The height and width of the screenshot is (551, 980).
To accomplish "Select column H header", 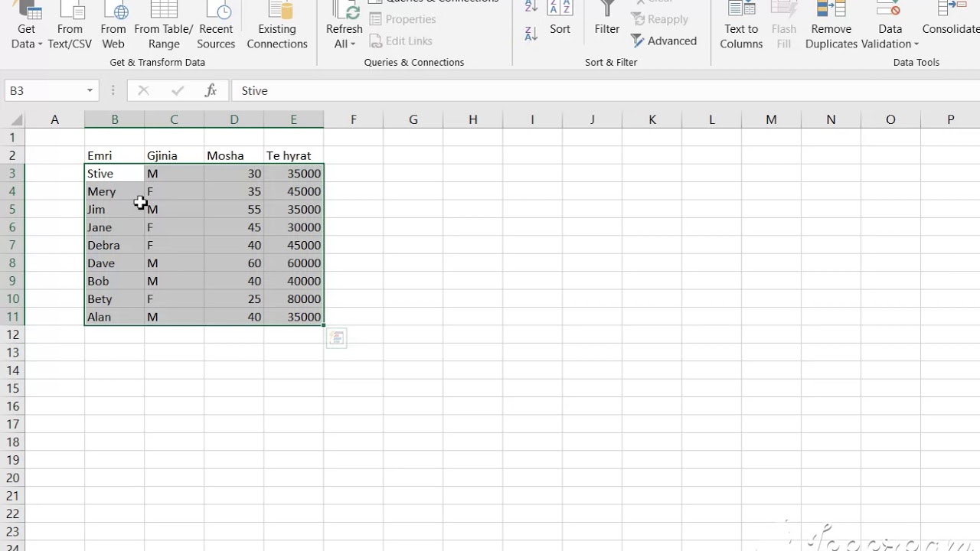I will point(472,119).
